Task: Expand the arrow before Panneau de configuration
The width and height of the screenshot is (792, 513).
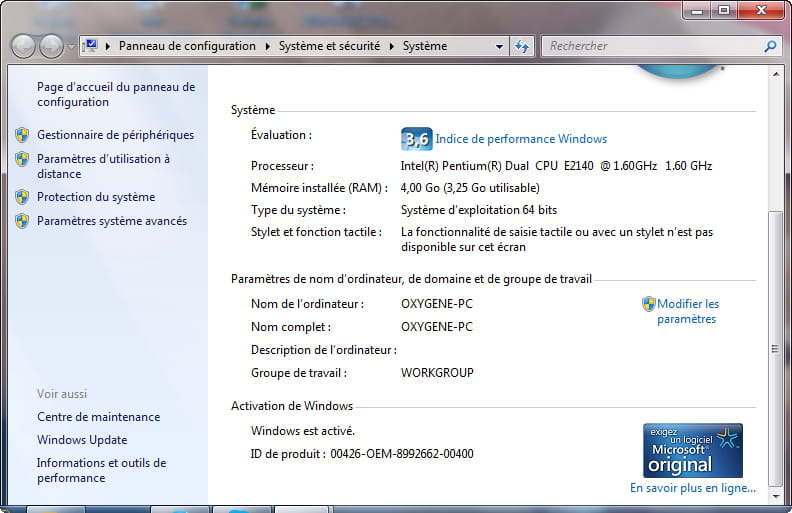Action: tap(108, 46)
